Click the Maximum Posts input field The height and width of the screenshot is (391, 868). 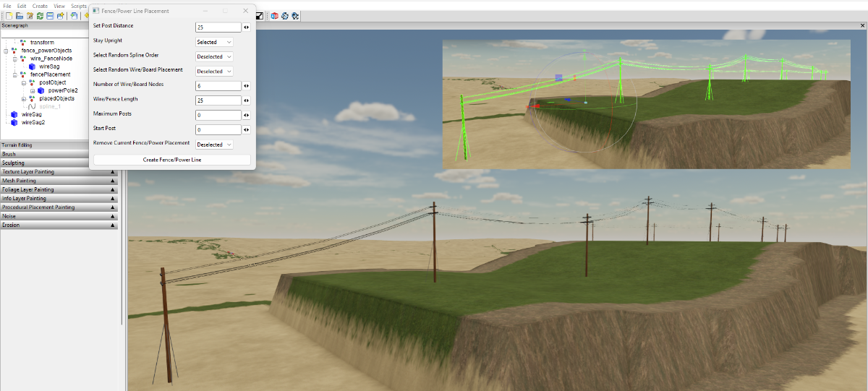pyautogui.click(x=218, y=115)
